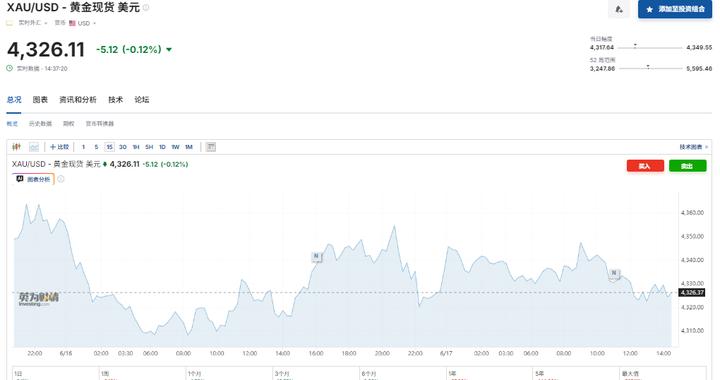The width and height of the screenshot is (720, 380).
Task: Select the 1W interval
Action: click(175, 147)
